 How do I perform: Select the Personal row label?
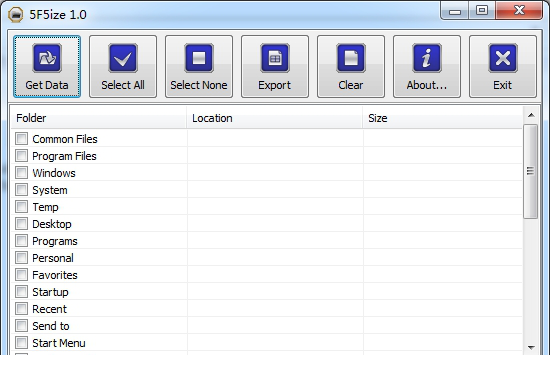[x=53, y=258]
